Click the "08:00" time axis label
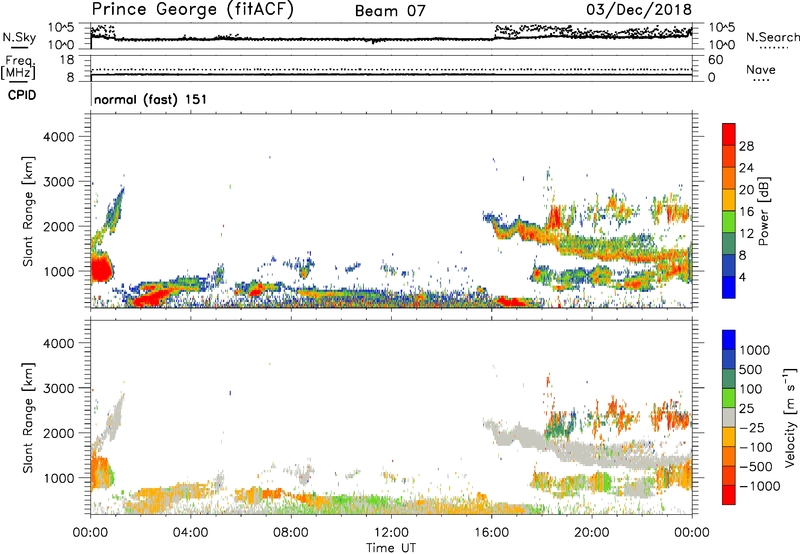Screen dimensions: 800x554 point(291,533)
